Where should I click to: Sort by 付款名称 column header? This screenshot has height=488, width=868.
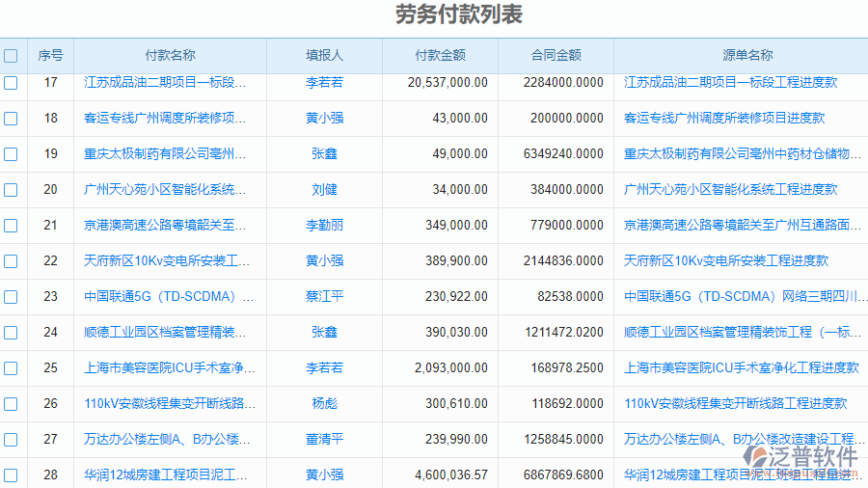pyautogui.click(x=170, y=56)
